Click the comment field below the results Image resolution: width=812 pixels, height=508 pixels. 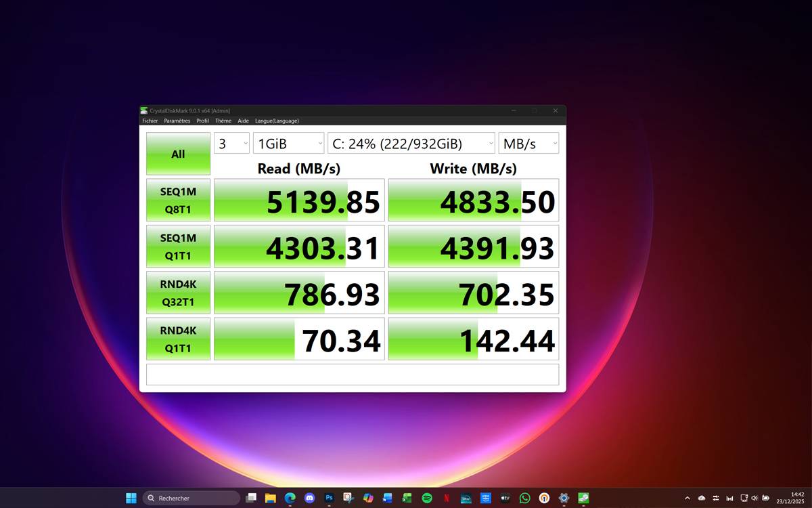(x=351, y=373)
